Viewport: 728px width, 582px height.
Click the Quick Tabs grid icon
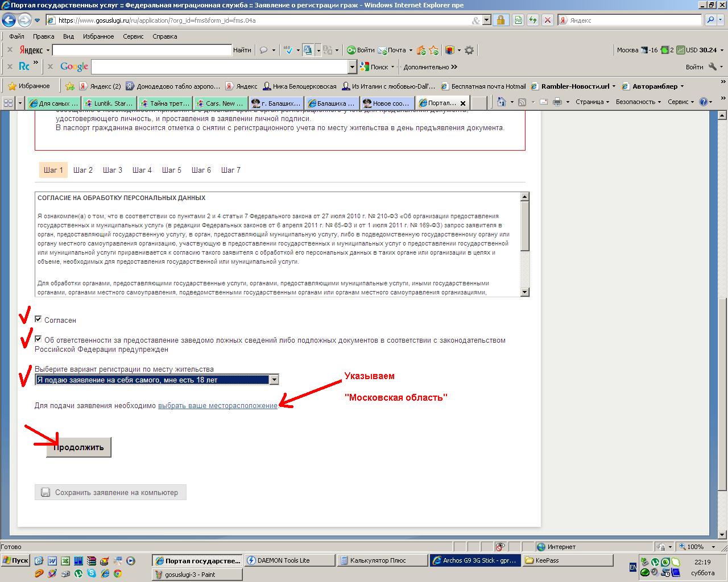tap(8, 103)
